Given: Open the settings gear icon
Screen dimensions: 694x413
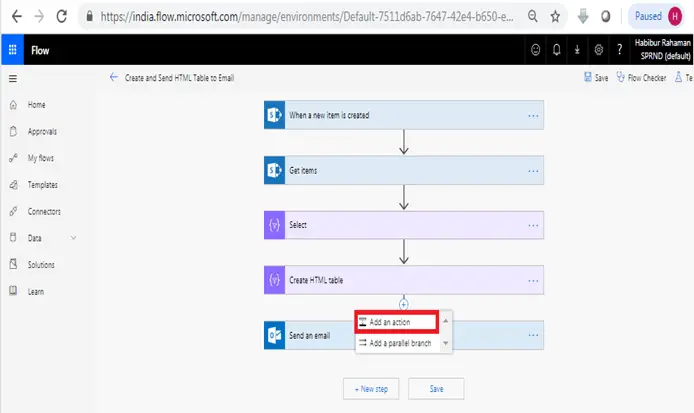Looking at the screenshot, I should click(x=598, y=50).
